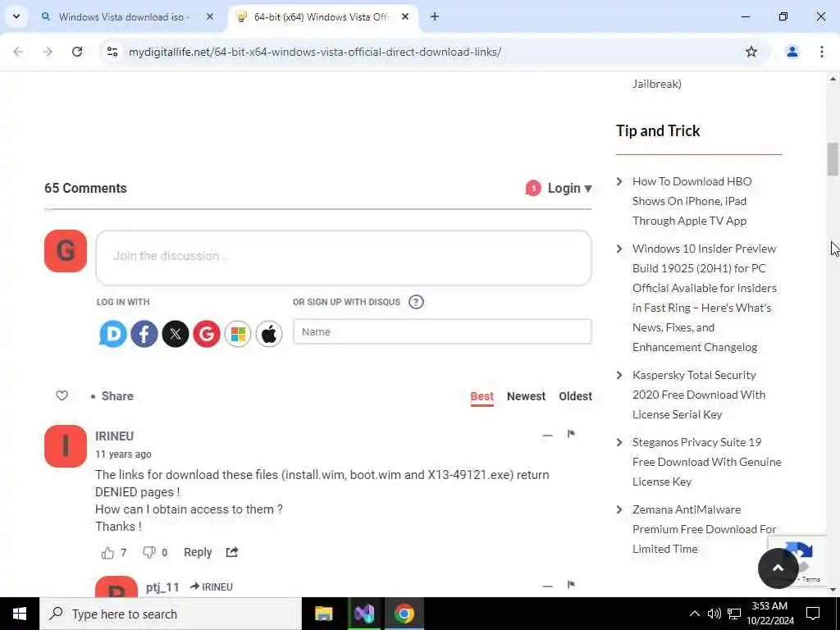The image size is (840, 630).
Task: Log in with X icon
Action: (176, 334)
